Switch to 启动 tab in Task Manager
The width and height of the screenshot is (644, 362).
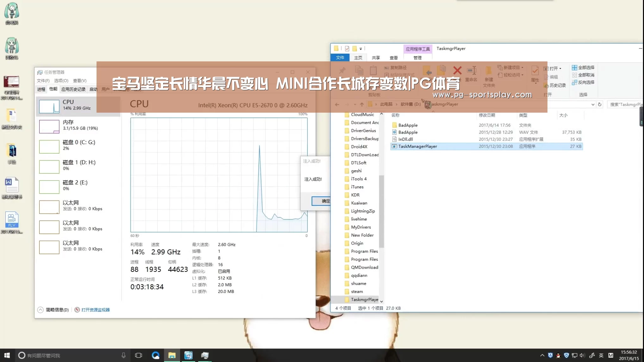pos(93,89)
